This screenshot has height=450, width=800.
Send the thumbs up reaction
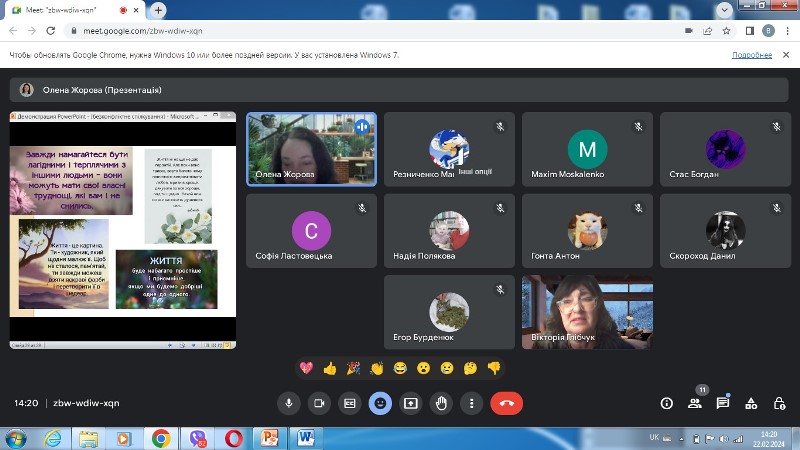pos(330,368)
